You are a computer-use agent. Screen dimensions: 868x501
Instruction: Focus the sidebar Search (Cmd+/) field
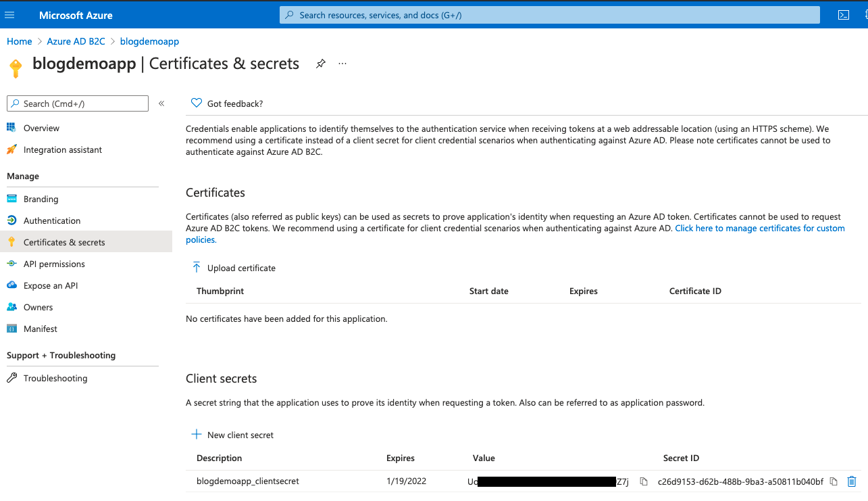tap(77, 103)
